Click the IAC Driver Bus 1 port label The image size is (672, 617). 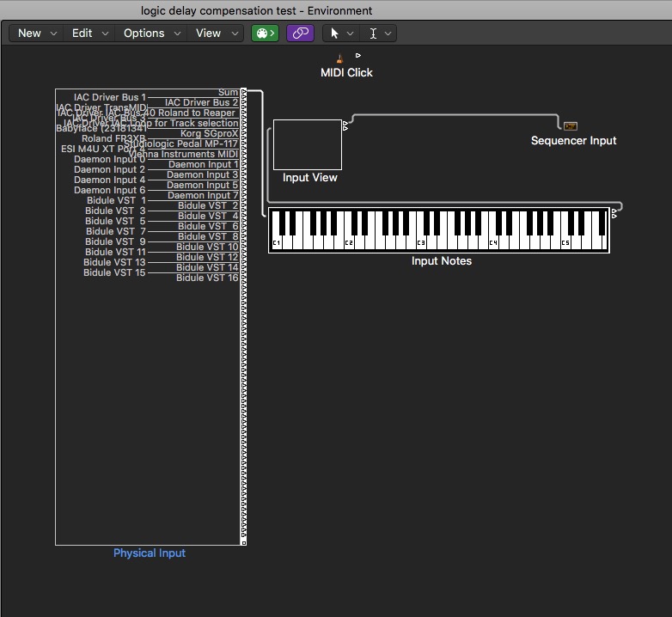click(x=110, y=97)
